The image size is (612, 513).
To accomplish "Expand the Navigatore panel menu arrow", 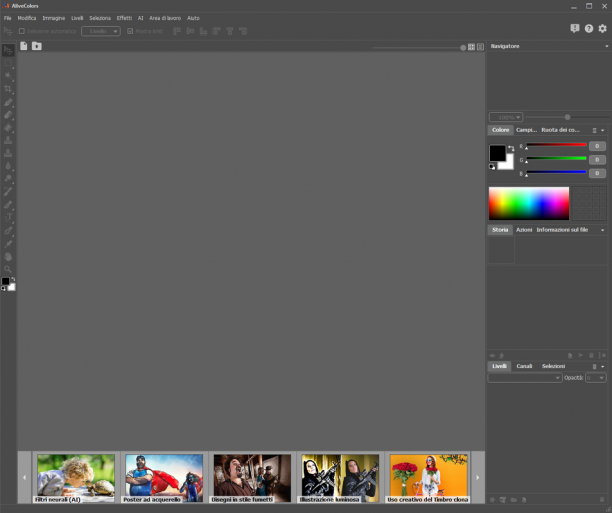I will coord(607,46).
